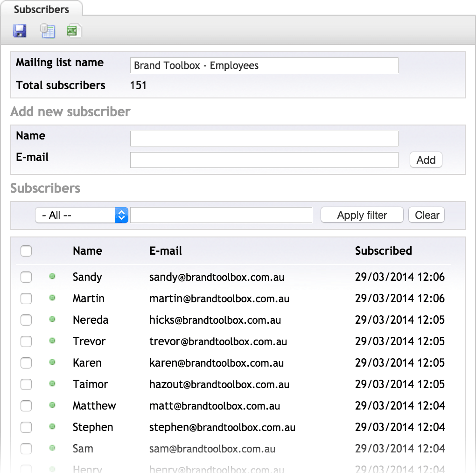Tick the checkbox next to Taimor
This screenshot has height=473, width=476.
tap(26, 384)
